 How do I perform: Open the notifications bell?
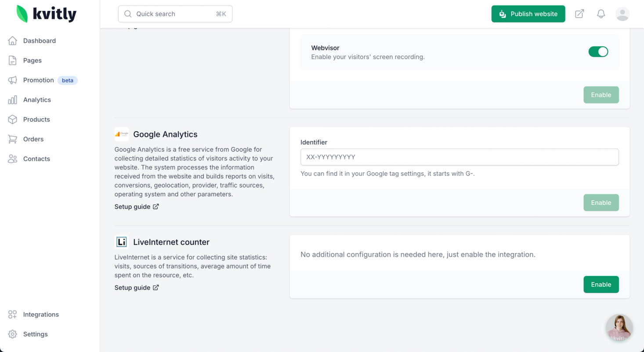[x=601, y=14]
